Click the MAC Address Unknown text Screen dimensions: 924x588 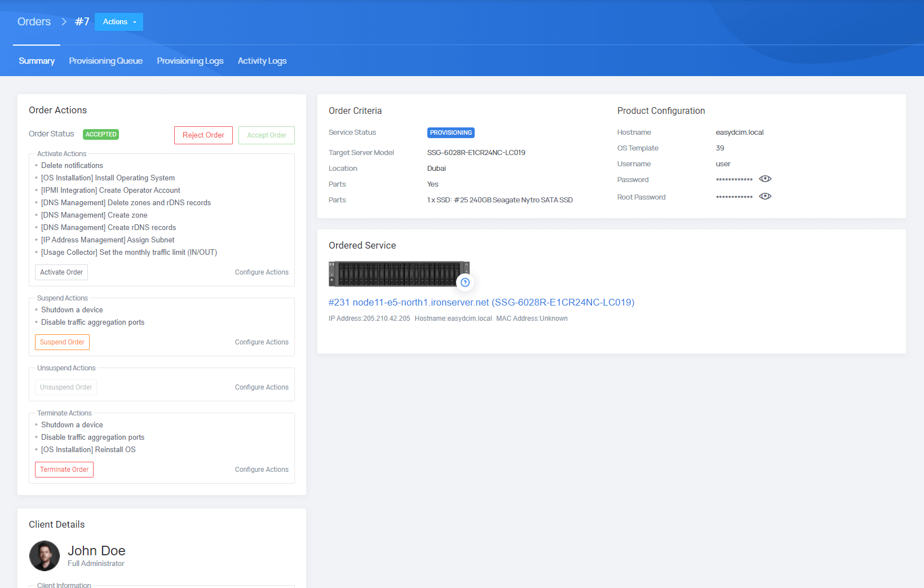[x=532, y=319]
